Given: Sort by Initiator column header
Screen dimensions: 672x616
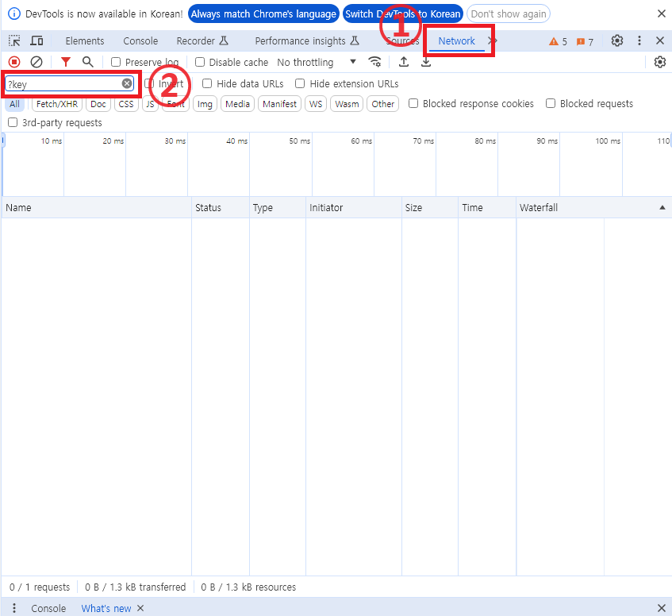Looking at the screenshot, I should [x=354, y=207].
